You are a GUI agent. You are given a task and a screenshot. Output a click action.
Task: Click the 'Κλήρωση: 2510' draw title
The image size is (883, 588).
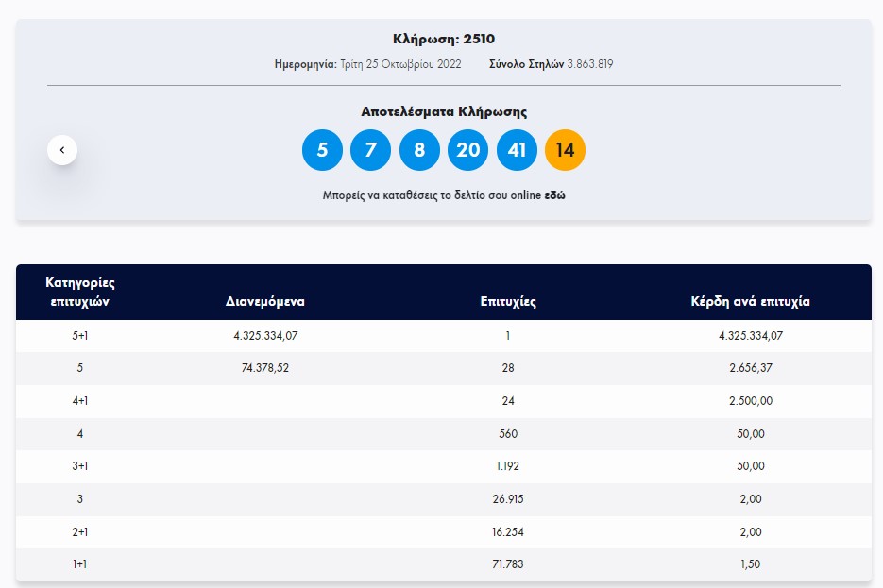(x=443, y=39)
